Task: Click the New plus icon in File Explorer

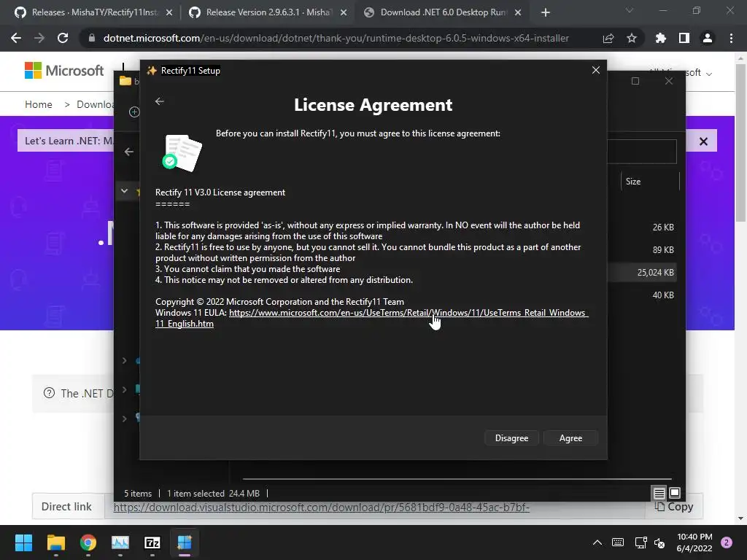Action: 134,112
